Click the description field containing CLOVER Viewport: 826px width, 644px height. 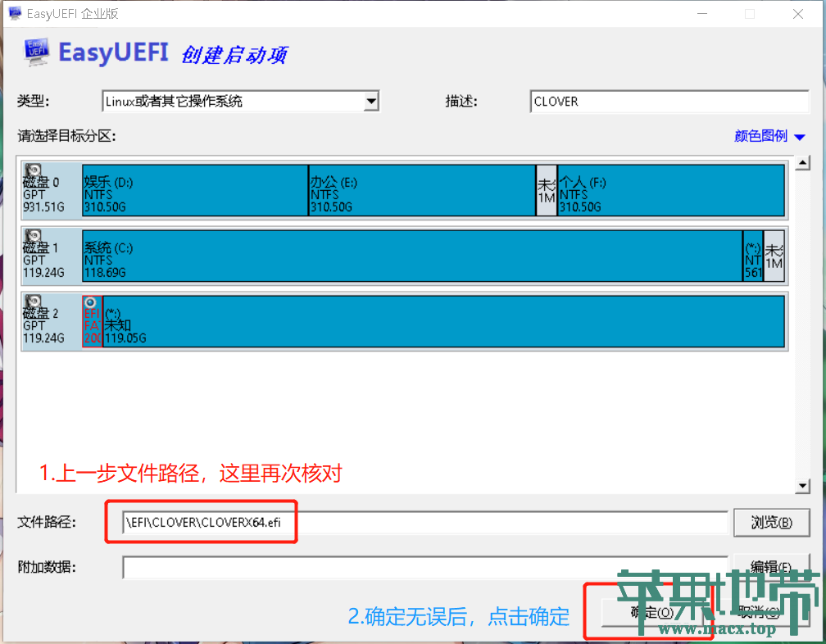point(669,101)
